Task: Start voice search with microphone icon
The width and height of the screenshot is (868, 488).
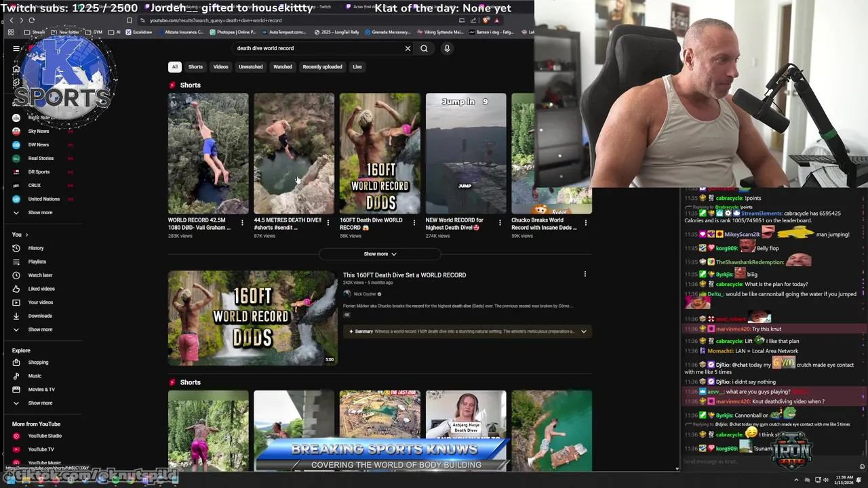Action: pos(447,48)
